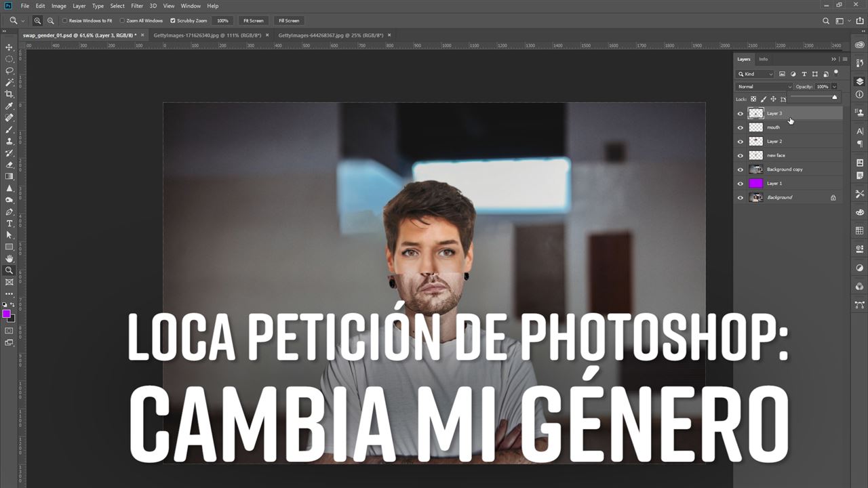
Task: Click the search icon at top right
Action: [826, 21]
